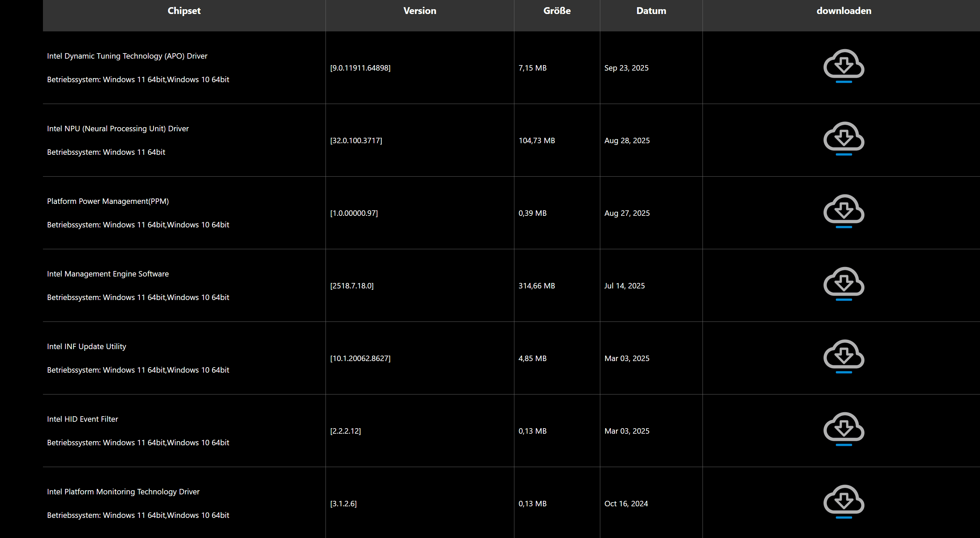The height and width of the screenshot is (538, 980).
Task: Click the Datum column header
Action: [651, 11]
